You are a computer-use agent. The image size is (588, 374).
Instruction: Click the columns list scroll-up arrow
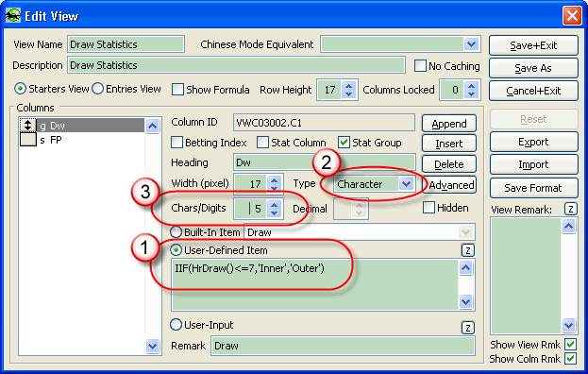click(x=152, y=126)
